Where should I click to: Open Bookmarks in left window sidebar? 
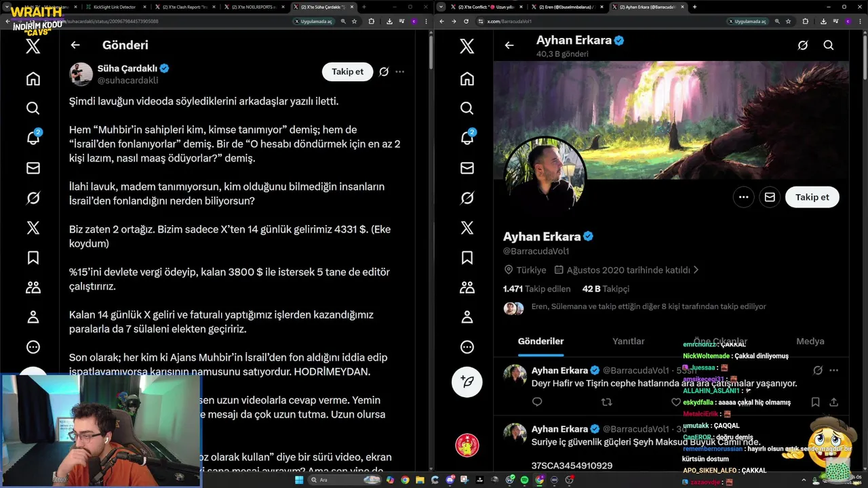[x=33, y=258]
